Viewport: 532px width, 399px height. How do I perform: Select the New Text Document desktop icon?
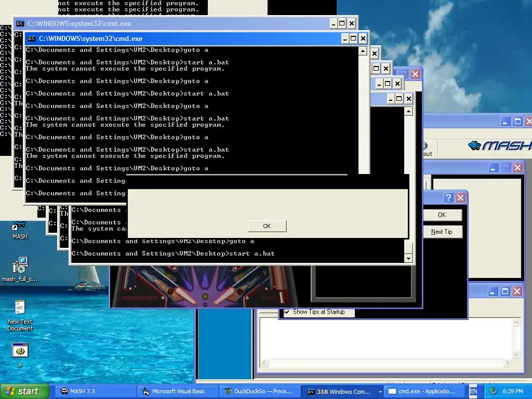coord(20,315)
